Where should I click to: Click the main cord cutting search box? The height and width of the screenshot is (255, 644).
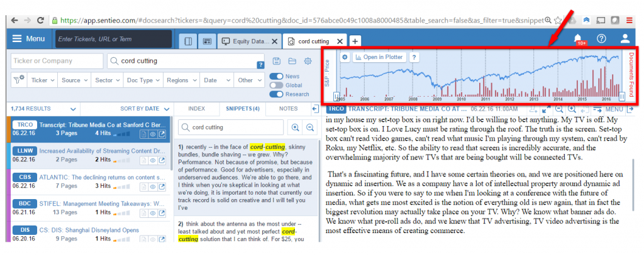click(186, 61)
